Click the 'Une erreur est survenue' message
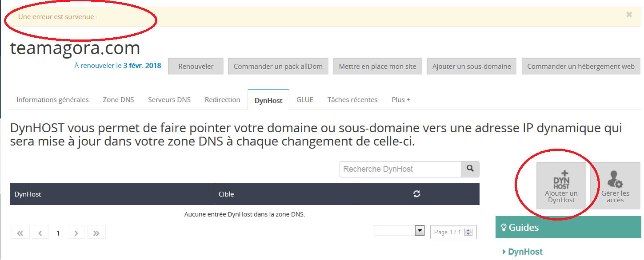Viewport: 644px width, 260px height. tap(58, 17)
